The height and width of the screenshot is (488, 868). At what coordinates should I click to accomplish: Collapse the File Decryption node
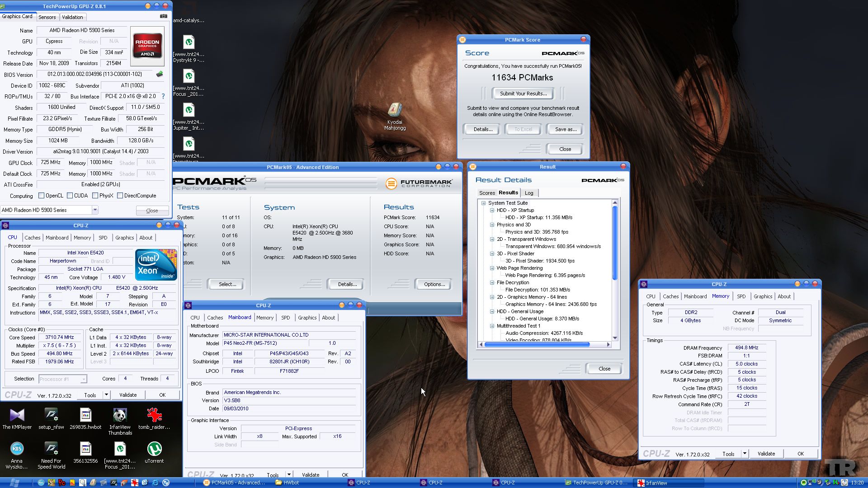click(x=492, y=282)
